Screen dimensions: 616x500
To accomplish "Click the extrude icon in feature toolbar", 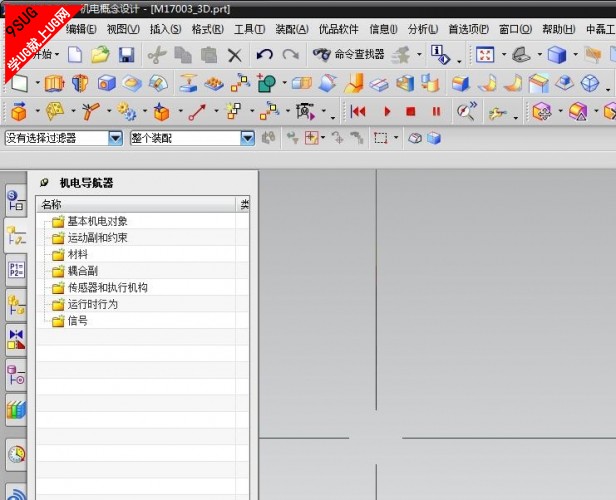I will 55,83.
